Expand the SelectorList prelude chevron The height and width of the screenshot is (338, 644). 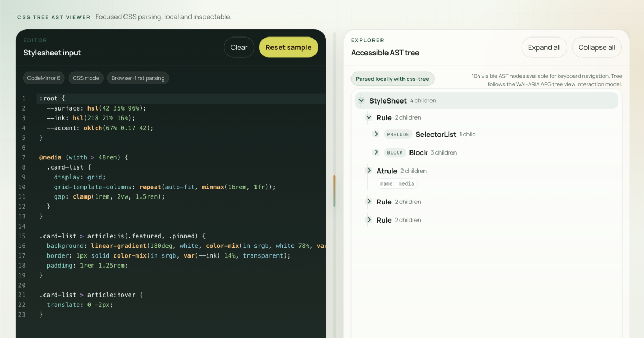click(376, 134)
